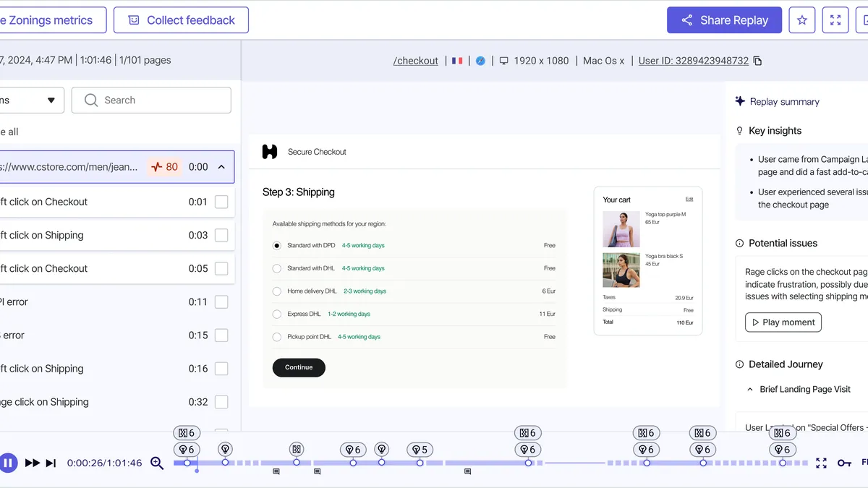868x488 pixels.
Task: Select the Pickup point DHL radio button
Action: click(277, 337)
